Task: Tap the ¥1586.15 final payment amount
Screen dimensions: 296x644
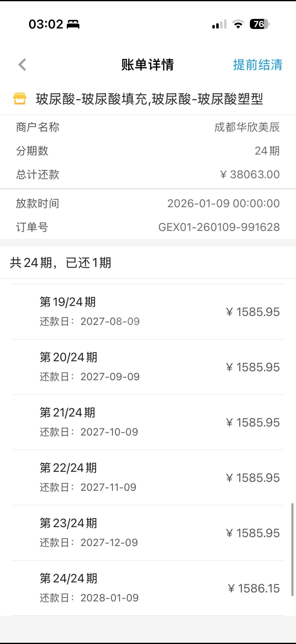Action: pyautogui.click(x=254, y=588)
